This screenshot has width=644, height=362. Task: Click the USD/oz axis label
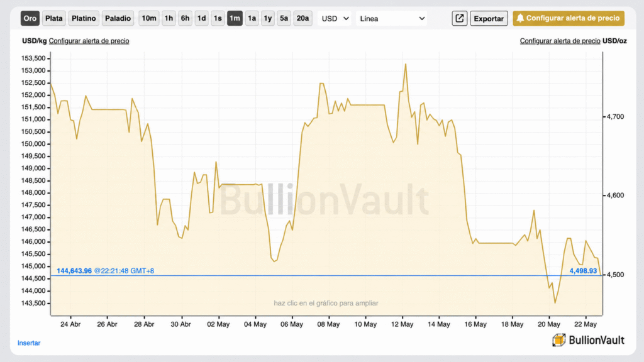pyautogui.click(x=614, y=41)
